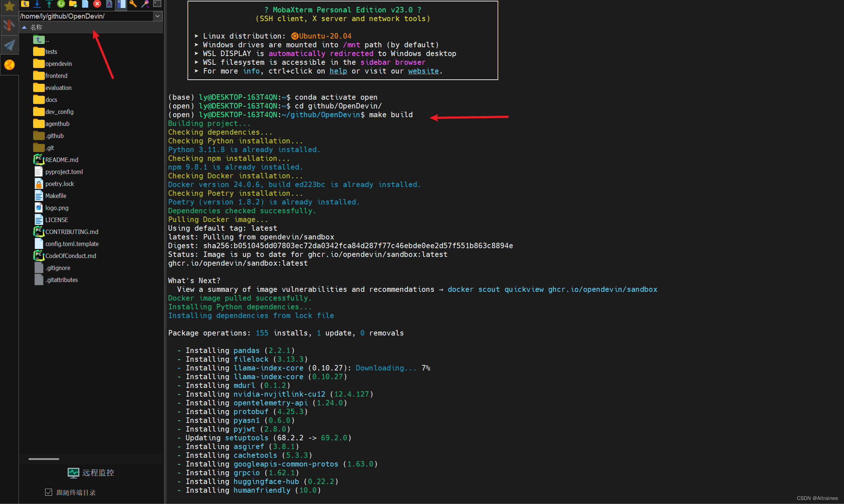Expand the path history dropdown
This screenshot has height=504, width=844.
(x=158, y=16)
